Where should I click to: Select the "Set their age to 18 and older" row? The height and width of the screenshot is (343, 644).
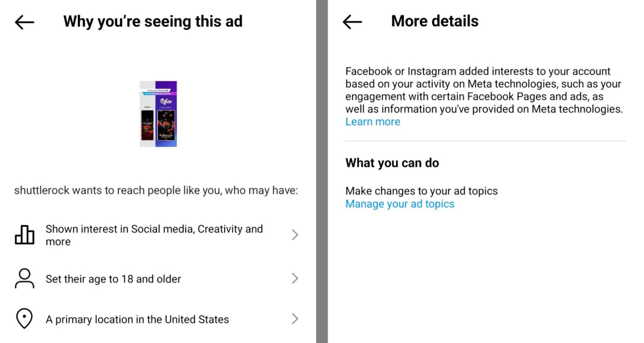tap(113, 278)
